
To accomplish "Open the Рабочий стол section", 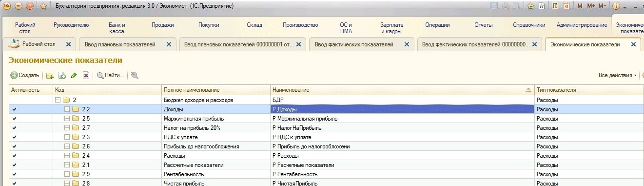I will [x=25, y=28].
